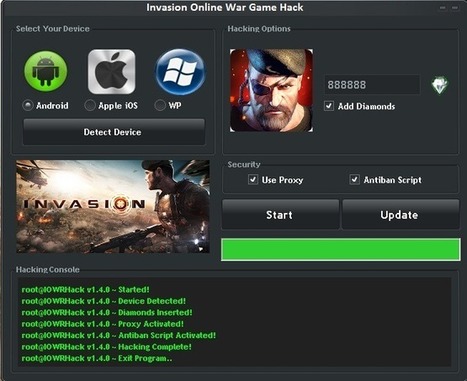467x381 pixels.
Task: Click the 'Hacking Options' group label
Action: coord(259,29)
